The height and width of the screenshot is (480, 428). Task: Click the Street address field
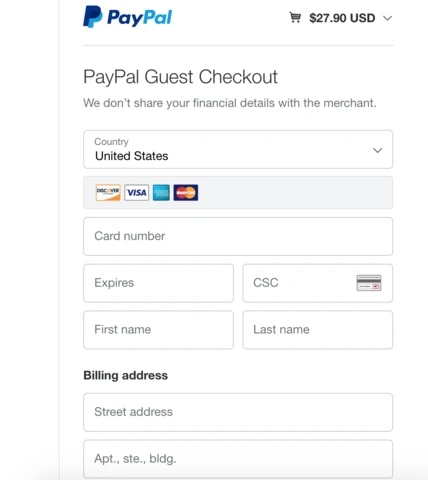click(238, 412)
